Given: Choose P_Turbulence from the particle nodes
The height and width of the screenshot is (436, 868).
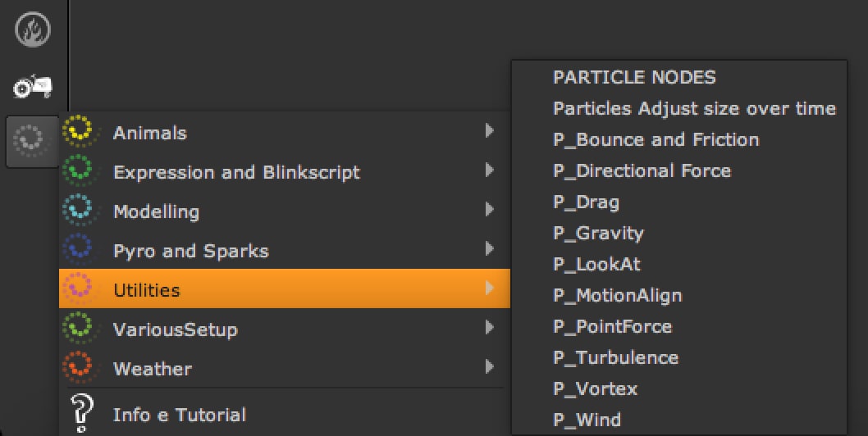Looking at the screenshot, I should tap(615, 357).
